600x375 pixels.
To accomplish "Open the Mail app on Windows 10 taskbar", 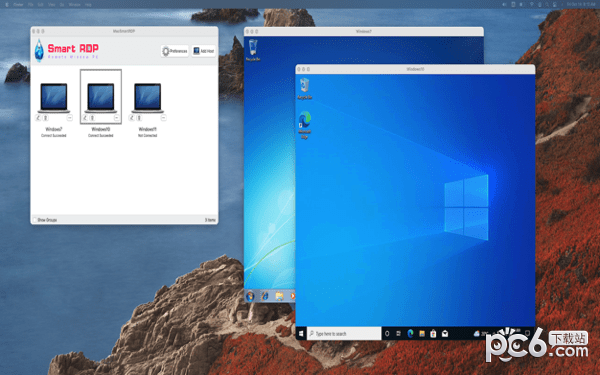I will click(445, 334).
